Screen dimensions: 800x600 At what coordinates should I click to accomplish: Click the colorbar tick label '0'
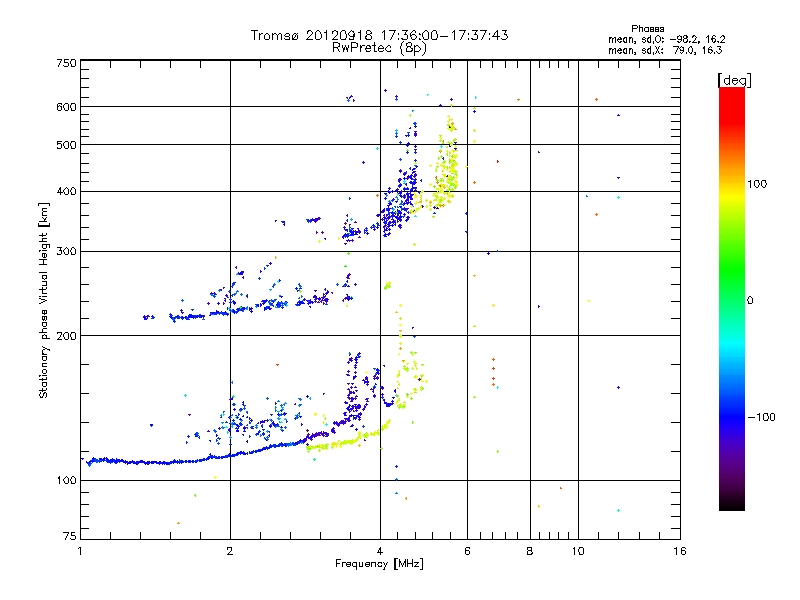tap(750, 300)
